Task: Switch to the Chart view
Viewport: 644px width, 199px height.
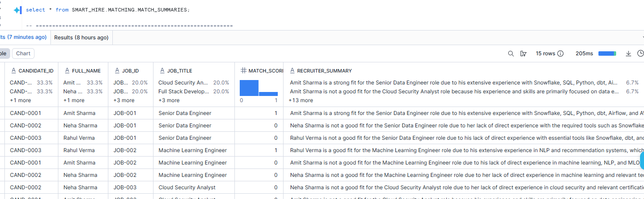Action: click(23, 54)
